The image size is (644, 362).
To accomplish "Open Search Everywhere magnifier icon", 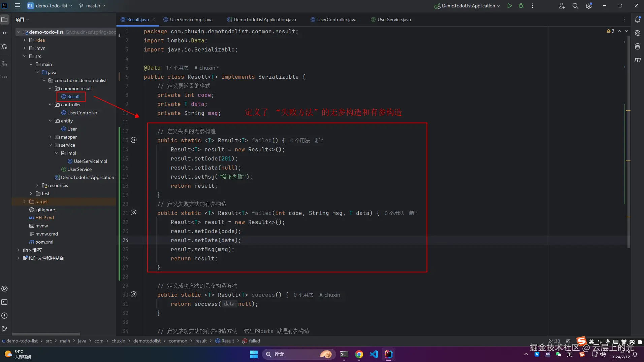I will pyautogui.click(x=575, y=6).
